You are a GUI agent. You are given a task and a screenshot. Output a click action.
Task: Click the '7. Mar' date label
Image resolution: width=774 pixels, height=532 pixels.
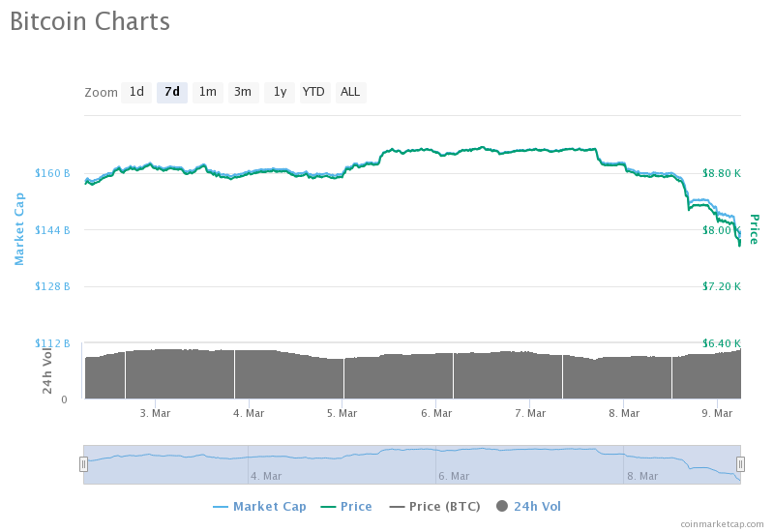click(530, 414)
